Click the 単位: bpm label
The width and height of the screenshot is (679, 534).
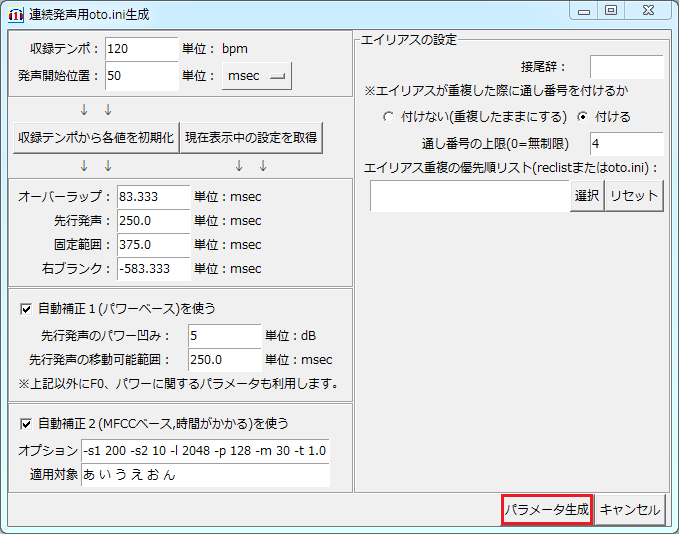click(215, 49)
